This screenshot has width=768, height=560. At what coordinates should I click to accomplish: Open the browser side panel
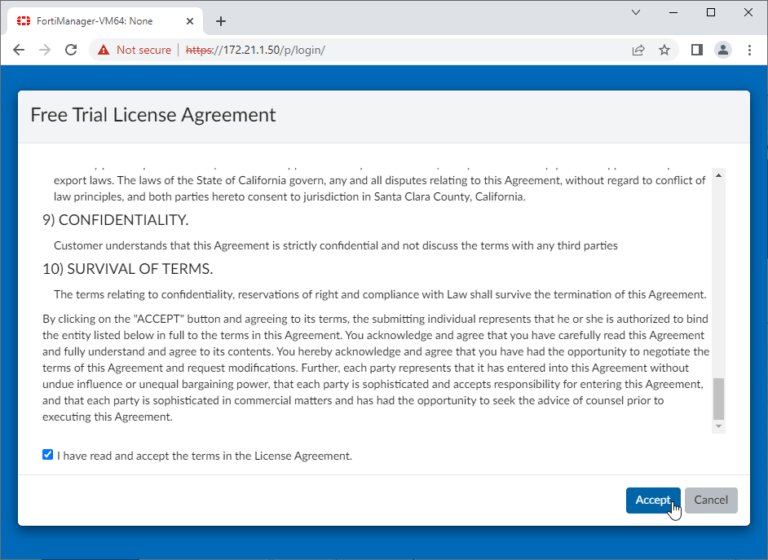point(697,50)
